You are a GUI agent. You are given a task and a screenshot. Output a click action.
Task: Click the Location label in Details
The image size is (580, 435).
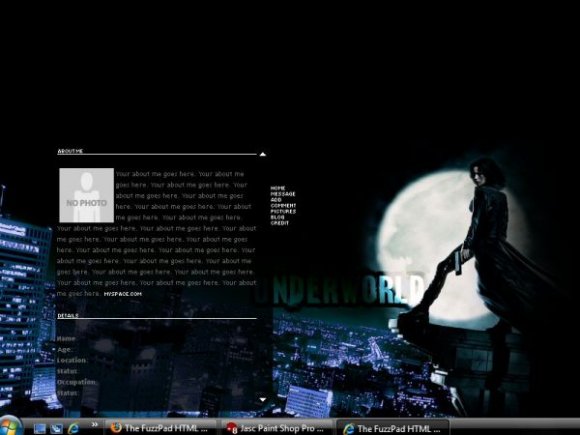(72, 360)
